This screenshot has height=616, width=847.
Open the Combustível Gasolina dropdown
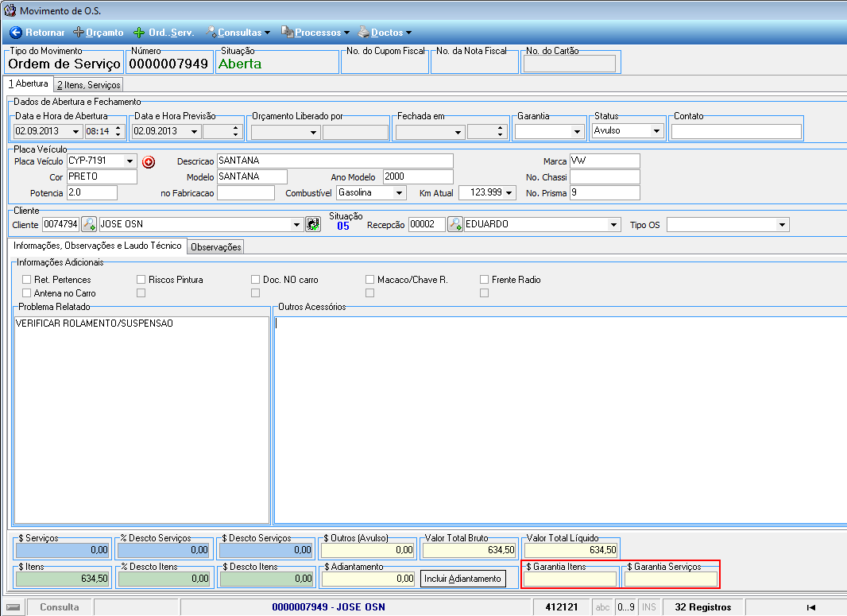pos(399,193)
